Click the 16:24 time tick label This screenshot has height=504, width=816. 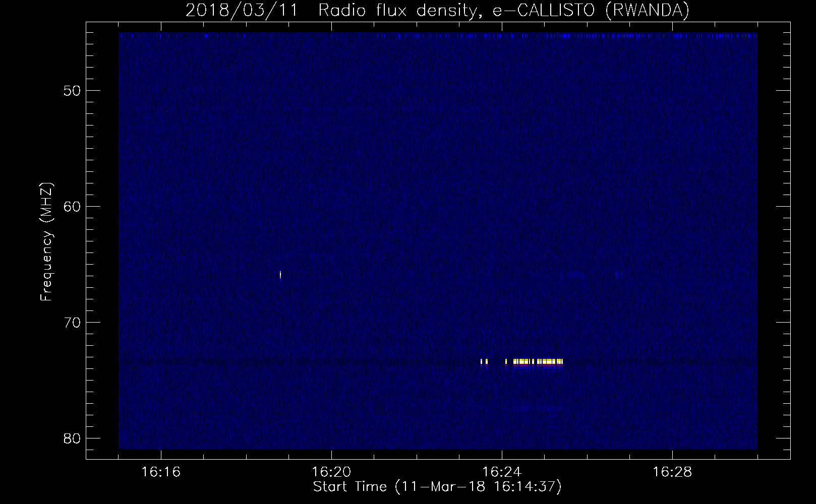502,472
